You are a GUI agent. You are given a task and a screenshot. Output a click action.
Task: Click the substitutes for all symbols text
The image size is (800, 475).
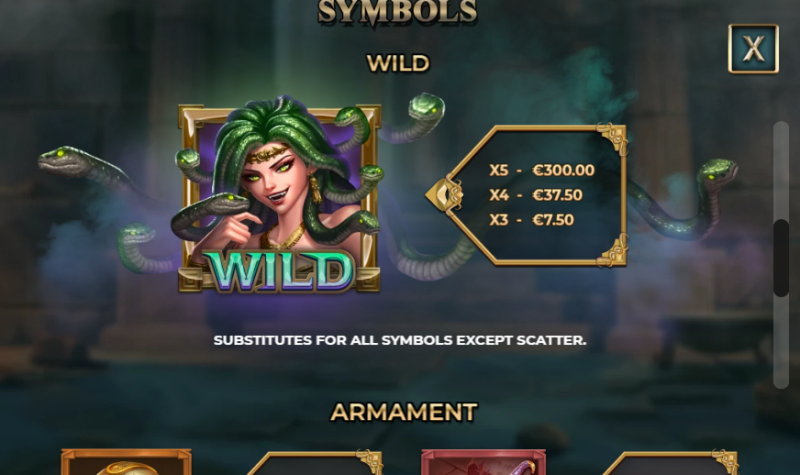[400, 340]
